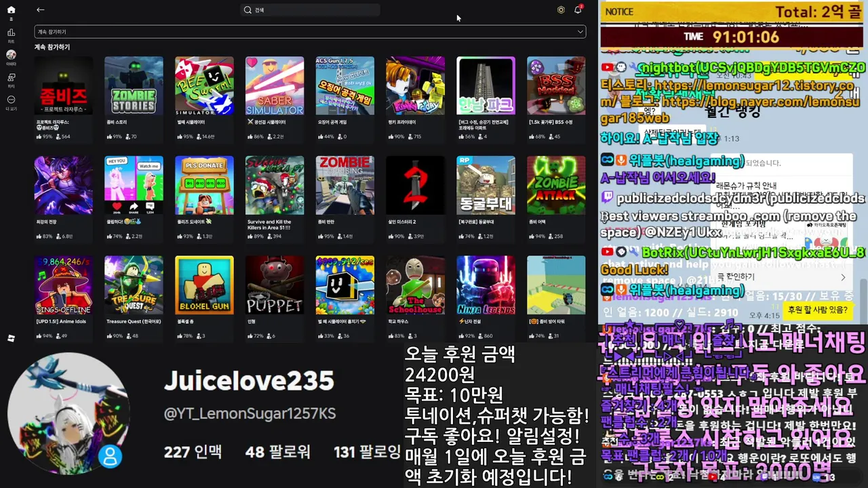This screenshot has width=868, height=488.
Task: Open the 131 following count
Action: click(x=367, y=452)
